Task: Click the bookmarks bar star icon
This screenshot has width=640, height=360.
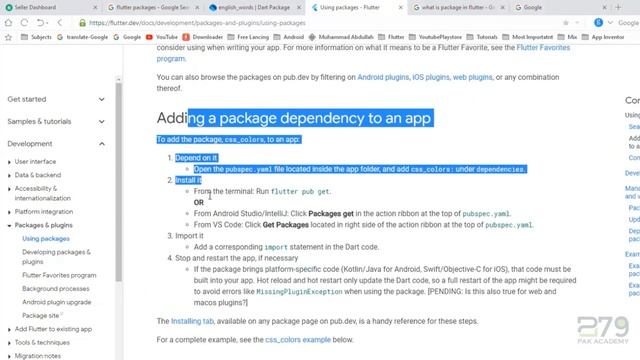Action: click(9, 37)
